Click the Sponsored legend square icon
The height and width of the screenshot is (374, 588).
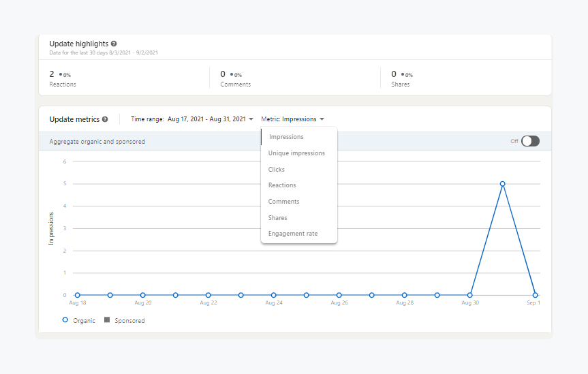point(107,320)
